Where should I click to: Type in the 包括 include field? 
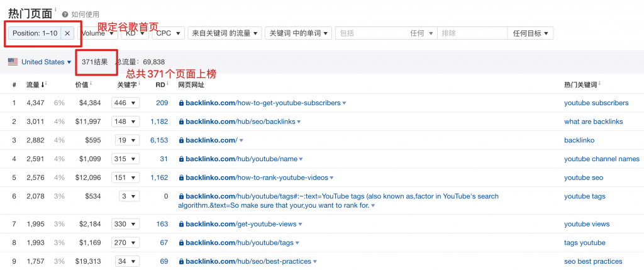371,33
